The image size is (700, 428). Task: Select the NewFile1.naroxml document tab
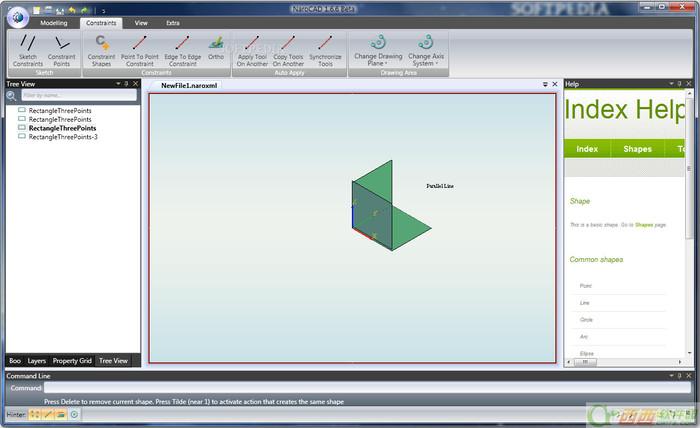[189, 86]
